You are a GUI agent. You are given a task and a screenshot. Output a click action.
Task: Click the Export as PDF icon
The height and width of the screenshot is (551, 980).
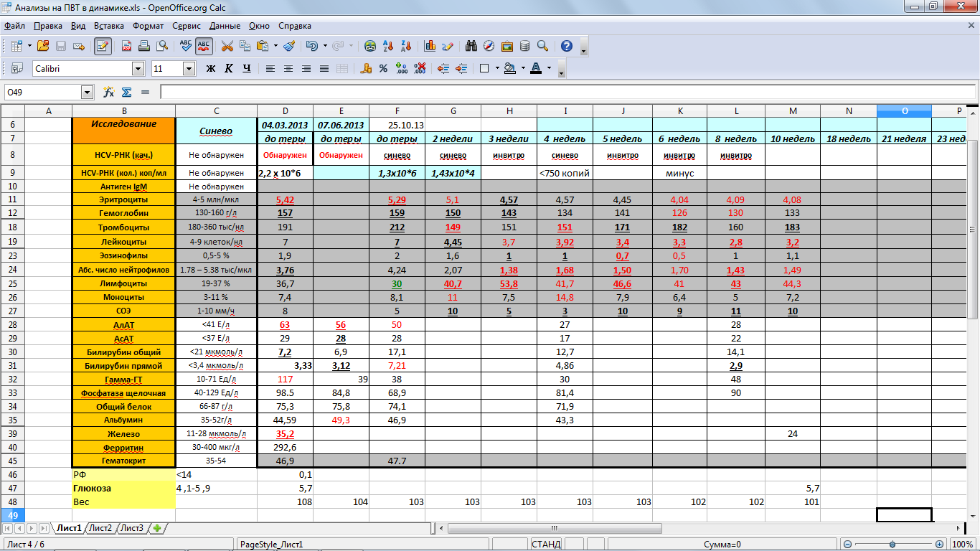point(126,46)
